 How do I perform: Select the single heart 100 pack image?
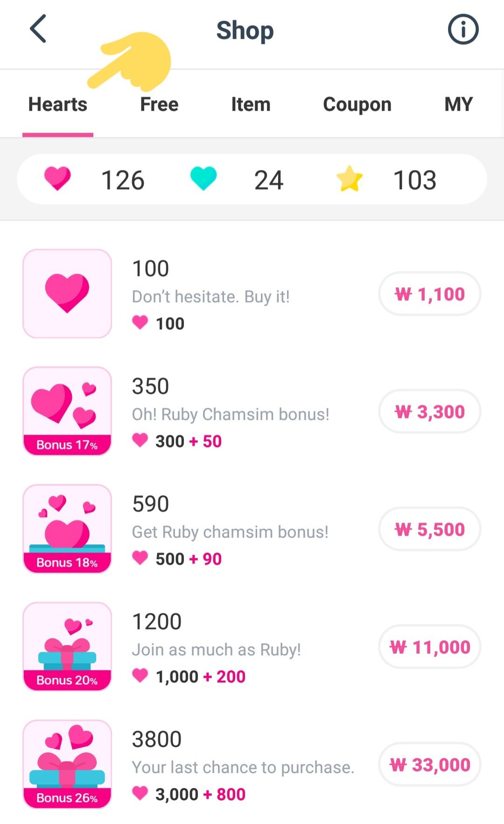tap(67, 293)
